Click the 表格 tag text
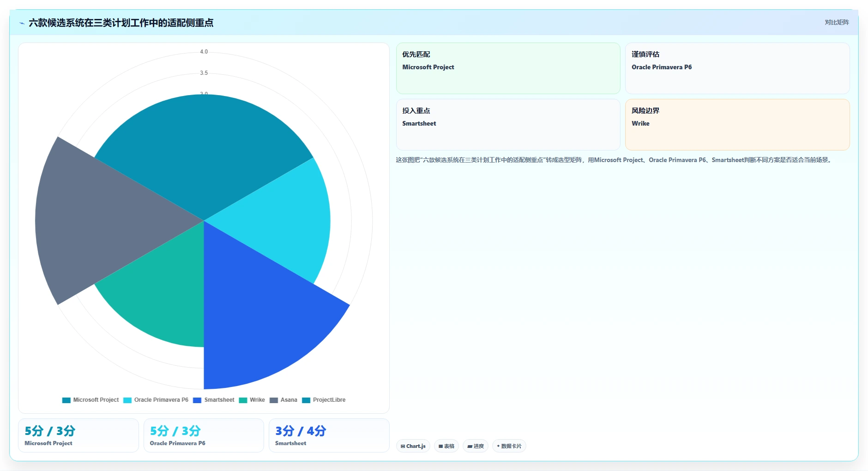Image resolution: width=868 pixels, height=471 pixels. click(x=449, y=446)
